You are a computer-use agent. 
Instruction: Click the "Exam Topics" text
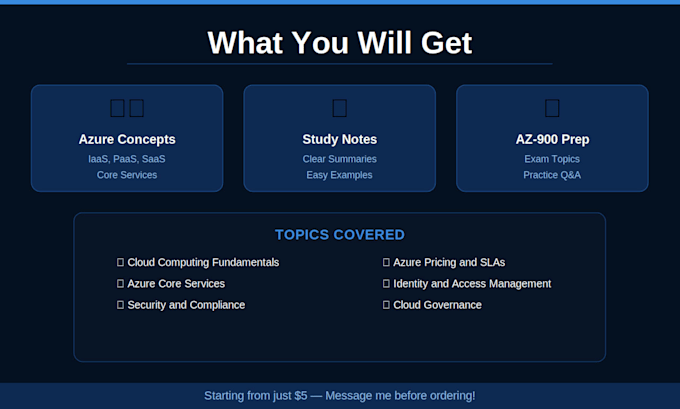pos(552,159)
